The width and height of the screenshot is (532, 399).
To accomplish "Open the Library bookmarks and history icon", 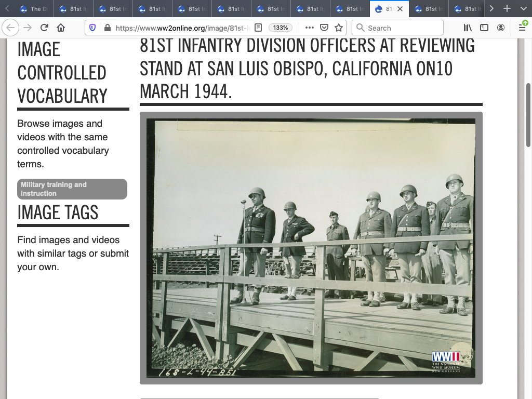I will pos(468,28).
